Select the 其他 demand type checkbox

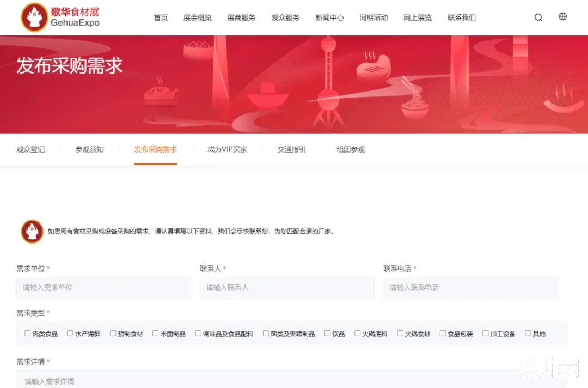(x=528, y=332)
